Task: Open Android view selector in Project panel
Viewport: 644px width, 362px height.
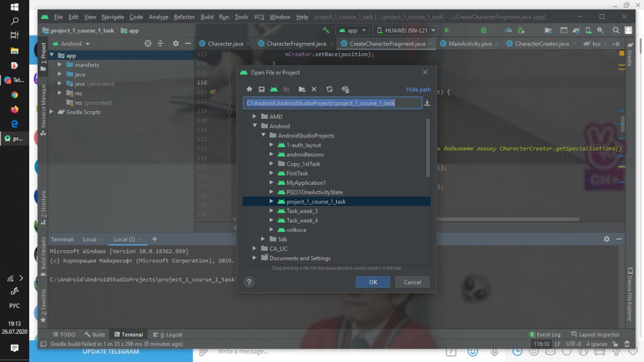Action: [x=71, y=44]
